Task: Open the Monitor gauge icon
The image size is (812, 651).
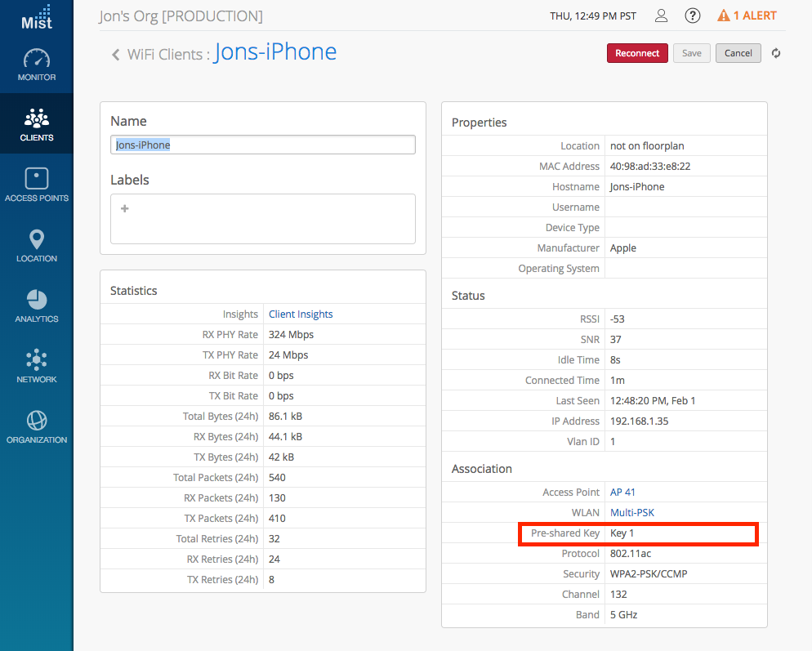Action: tap(37, 60)
